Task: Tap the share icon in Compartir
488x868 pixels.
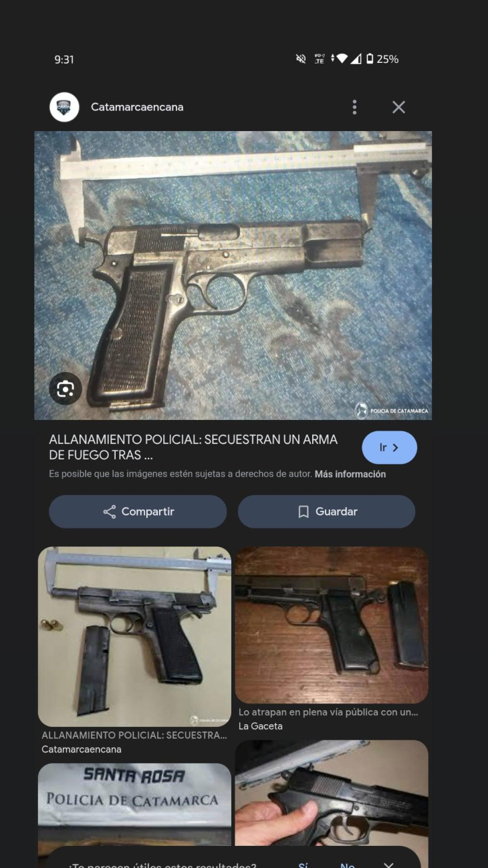Action: tap(110, 512)
